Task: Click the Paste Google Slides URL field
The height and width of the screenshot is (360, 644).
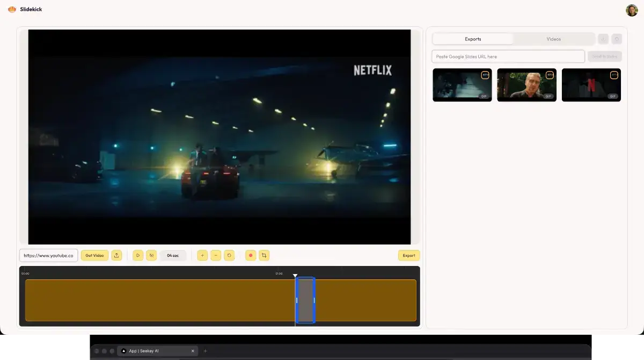Action: pyautogui.click(x=508, y=56)
